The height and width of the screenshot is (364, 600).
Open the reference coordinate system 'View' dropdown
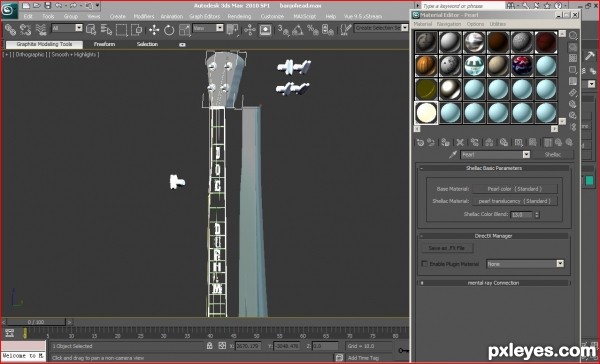[x=220, y=28]
